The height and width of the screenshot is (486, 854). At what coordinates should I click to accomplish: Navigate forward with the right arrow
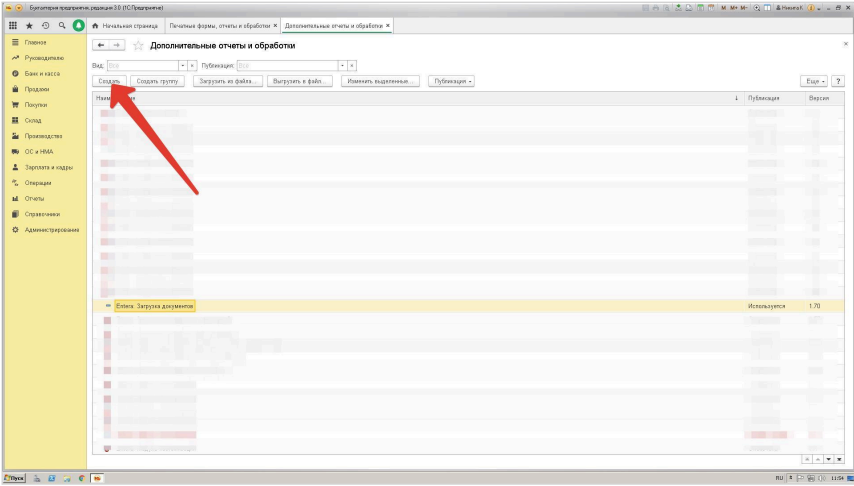pyautogui.click(x=116, y=45)
